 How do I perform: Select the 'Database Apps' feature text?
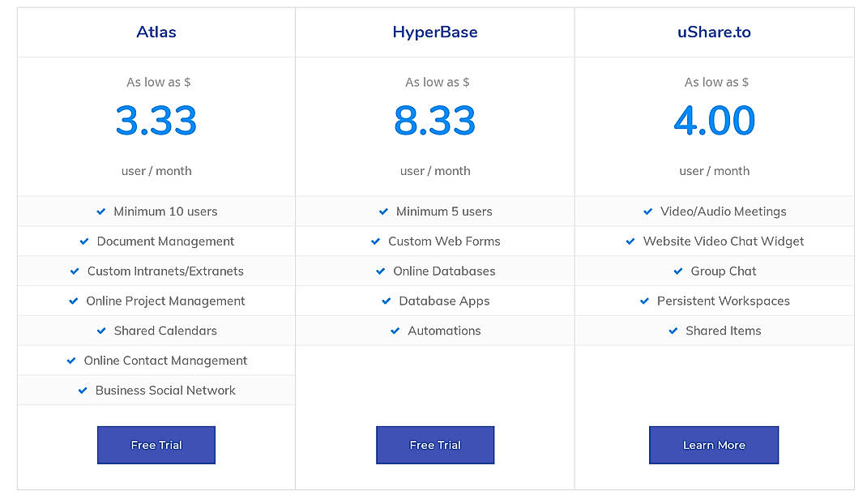point(444,301)
